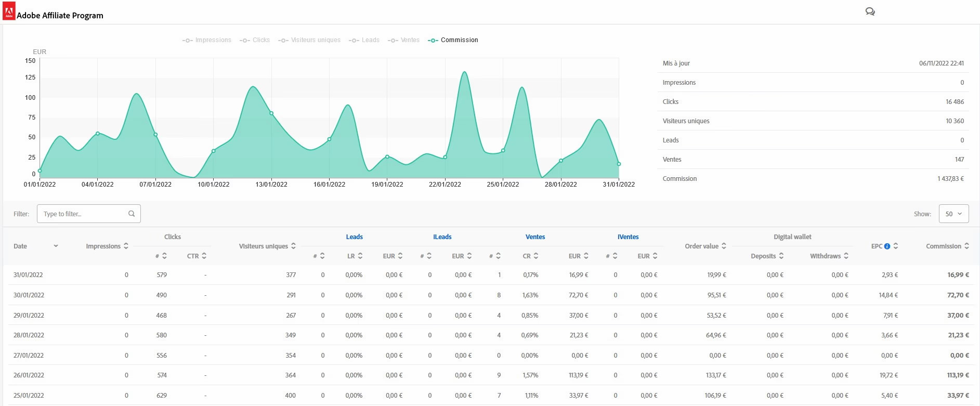
Task: Sort by ILeads number column
Action: [429, 256]
